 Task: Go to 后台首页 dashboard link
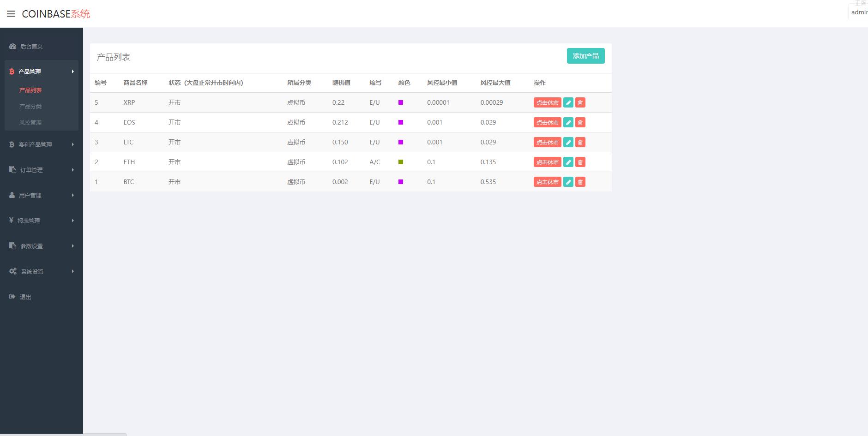[31, 46]
